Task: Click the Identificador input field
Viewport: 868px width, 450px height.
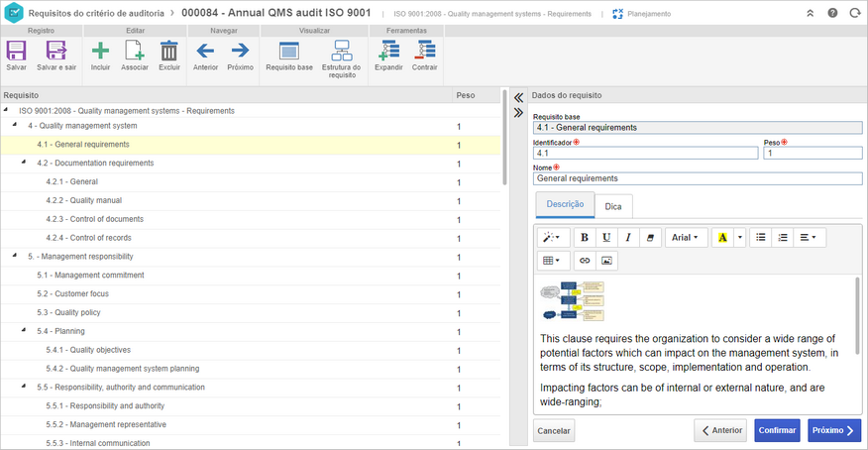Action: tap(645, 154)
